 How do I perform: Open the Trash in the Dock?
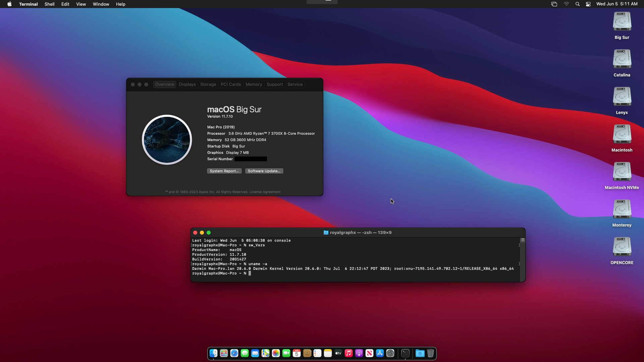point(430,353)
